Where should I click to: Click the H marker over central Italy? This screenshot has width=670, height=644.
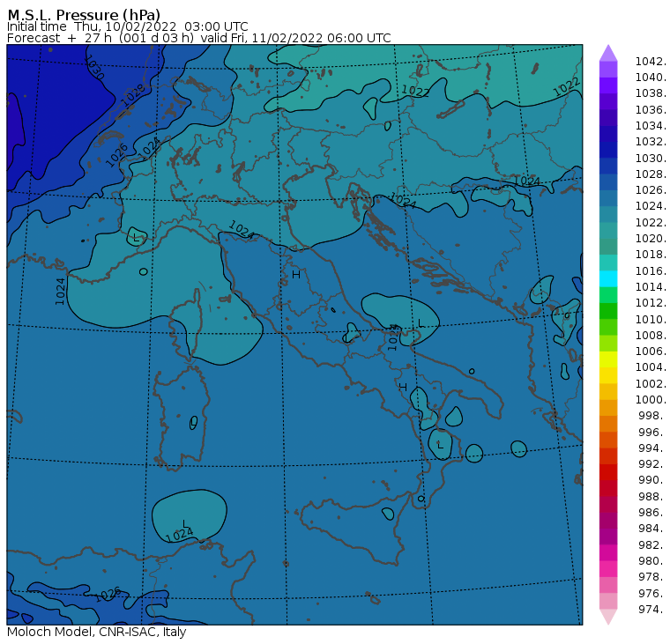tap(296, 275)
